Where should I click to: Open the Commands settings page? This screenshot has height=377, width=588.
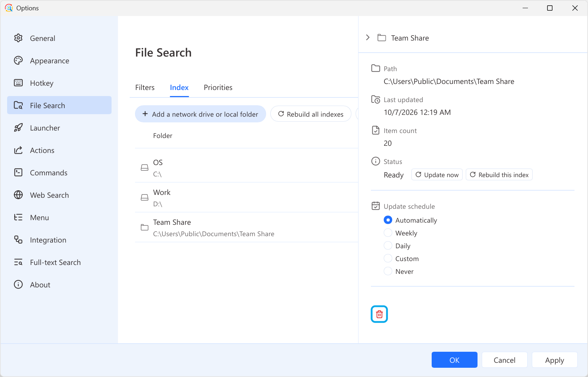59,172
